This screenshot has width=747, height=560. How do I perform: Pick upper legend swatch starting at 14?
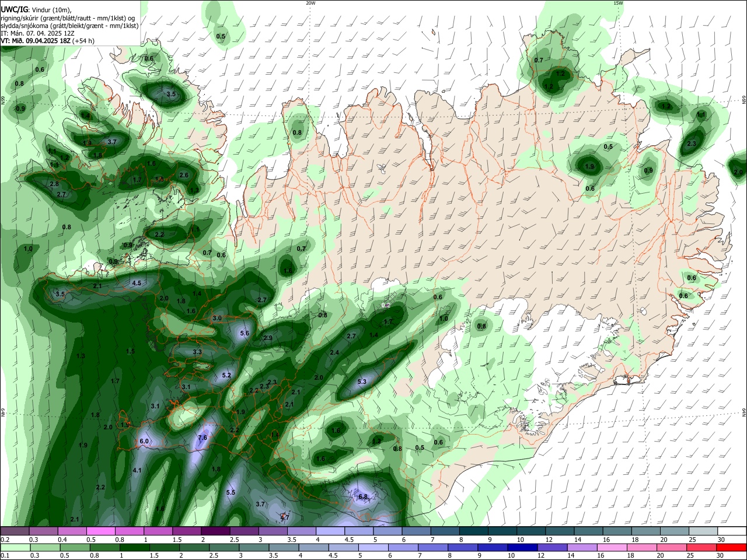click(588, 531)
